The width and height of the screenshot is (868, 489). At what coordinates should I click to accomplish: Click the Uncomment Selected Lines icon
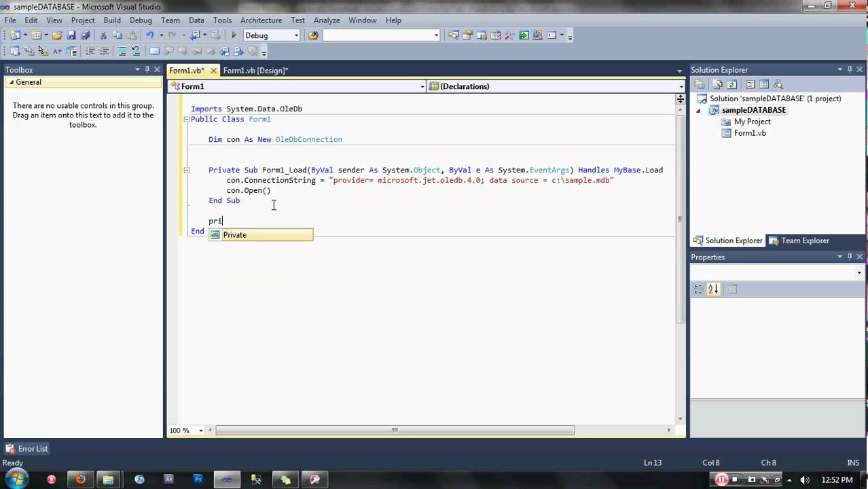(136, 51)
